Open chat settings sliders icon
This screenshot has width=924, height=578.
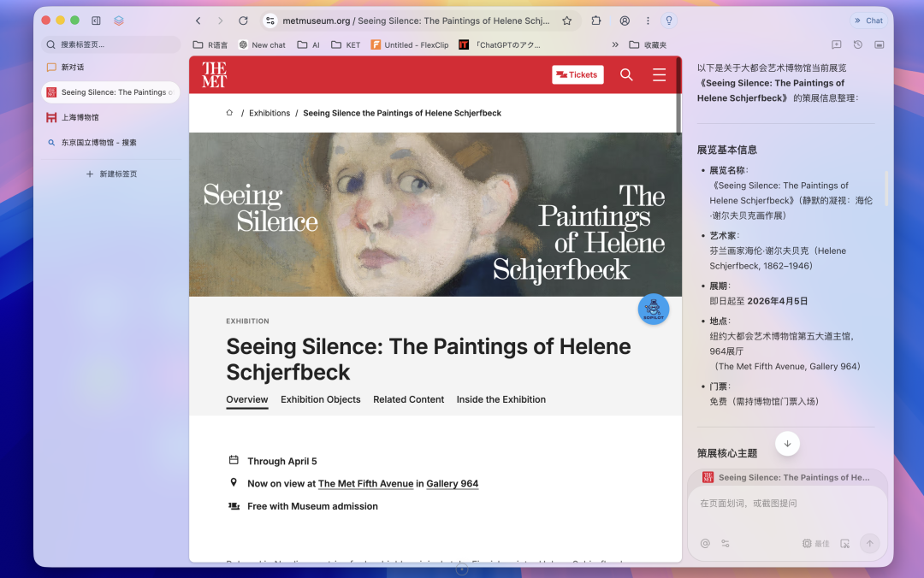tap(726, 543)
